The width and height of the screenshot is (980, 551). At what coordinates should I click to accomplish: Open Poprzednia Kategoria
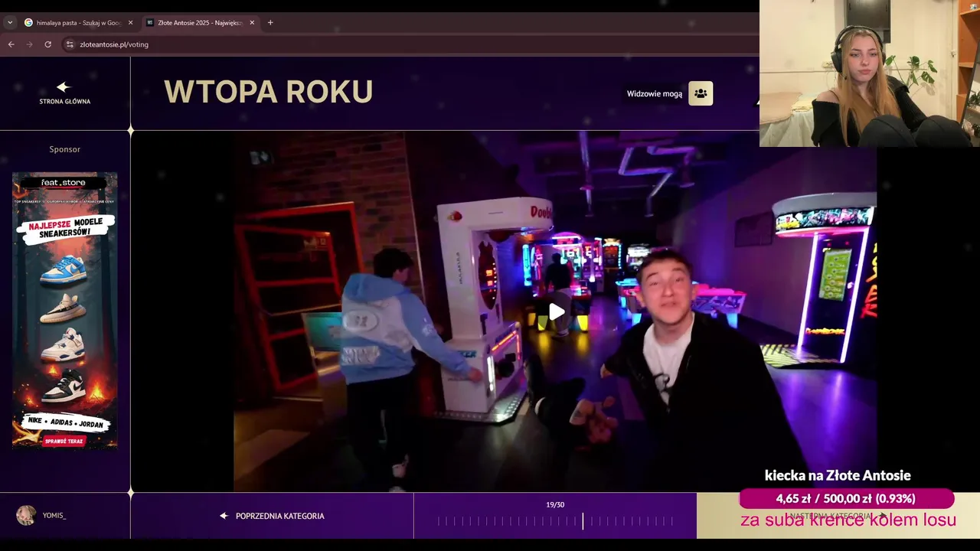click(x=272, y=516)
